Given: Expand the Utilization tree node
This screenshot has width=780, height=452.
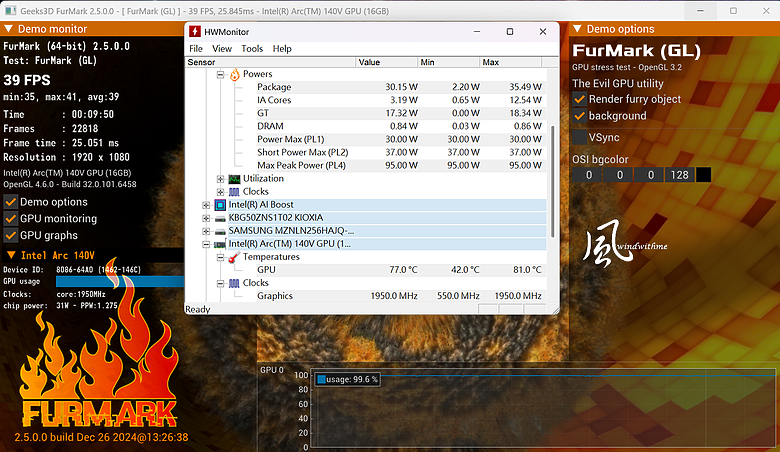Looking at the screenshot, I should pyautogui.click(x=220, y=179).
